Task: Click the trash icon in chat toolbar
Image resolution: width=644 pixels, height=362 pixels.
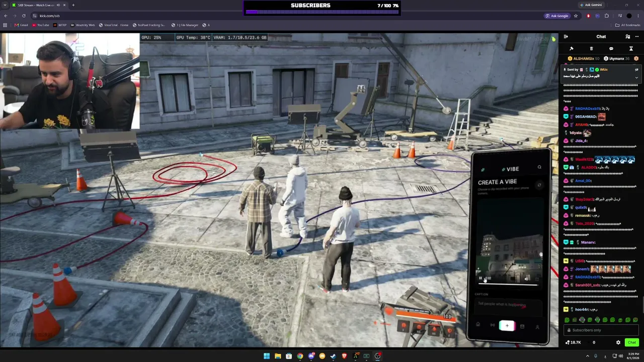Action: (x=591, y=49)
